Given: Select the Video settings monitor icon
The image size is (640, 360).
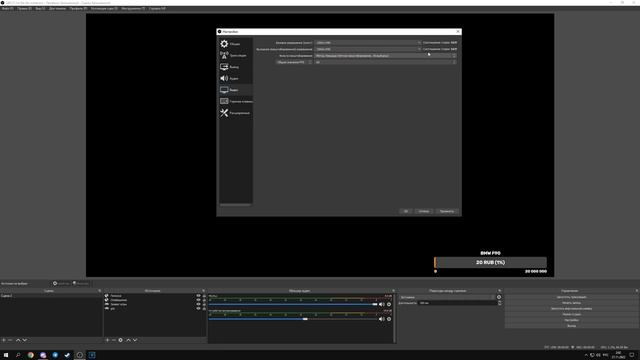Looking at the screenshot, I should point(224,90).
